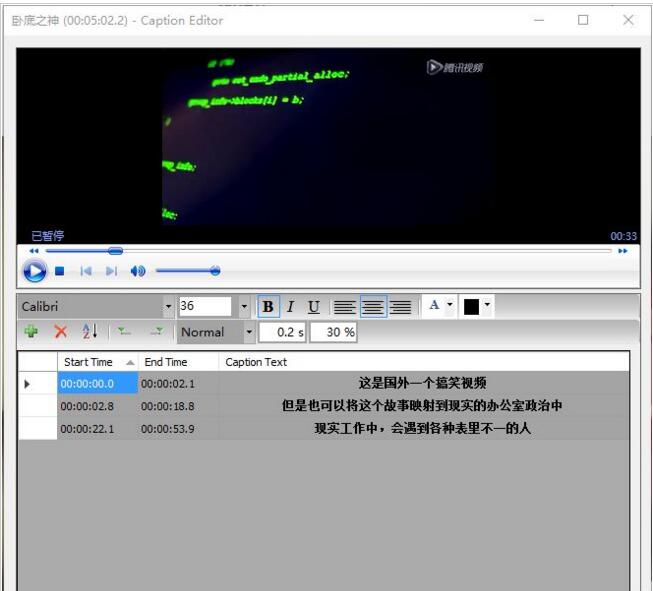Image resolution: width=653 pixels, height=591 pixels.
Task: Click the Caption Text column header
Action: coord(424,362)
